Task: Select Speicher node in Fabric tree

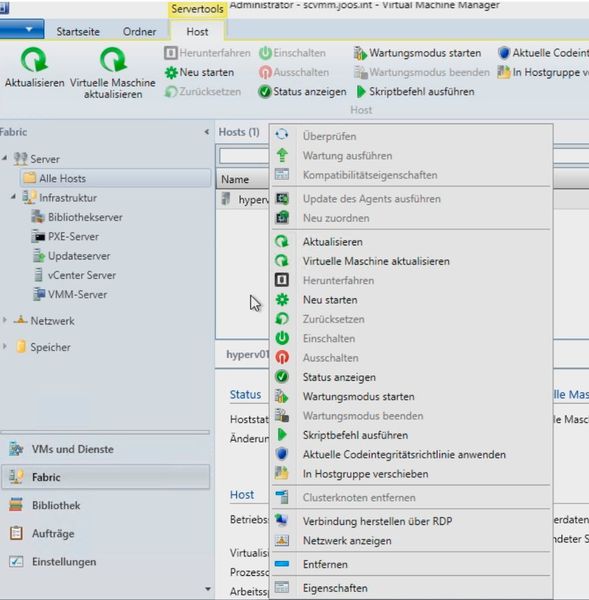Action: click(x=50, y=347)
